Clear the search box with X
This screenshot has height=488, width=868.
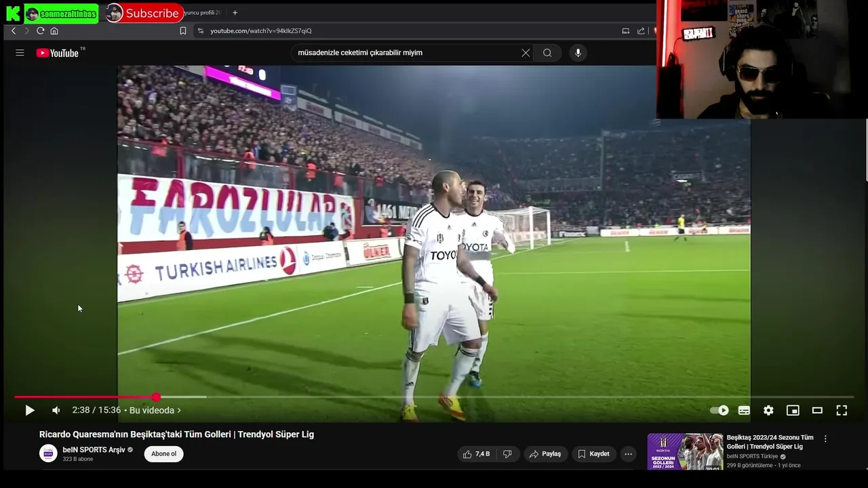point(526,53)
